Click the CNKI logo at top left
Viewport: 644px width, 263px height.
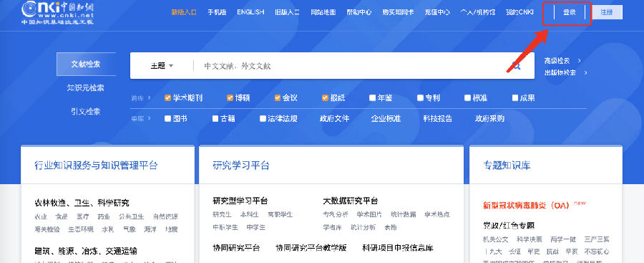click(x=57, y=12)
